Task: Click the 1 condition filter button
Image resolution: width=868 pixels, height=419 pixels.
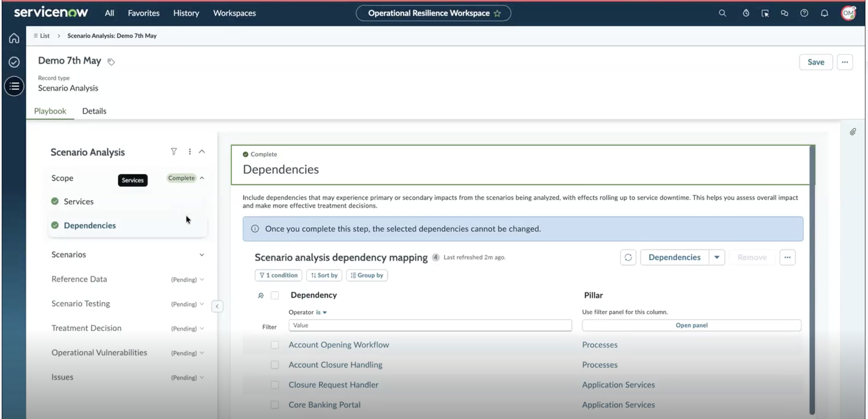Action: coord(278,275)
